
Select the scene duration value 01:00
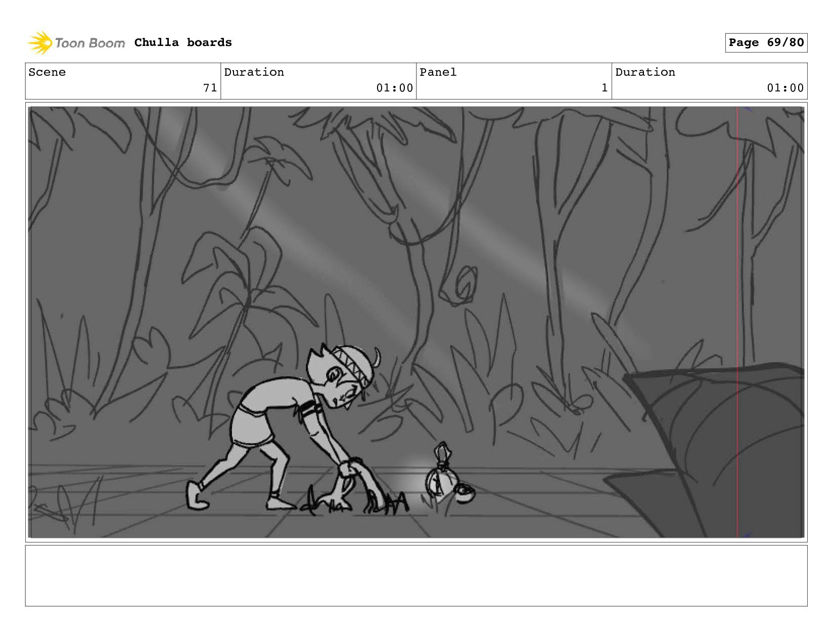(394, 88)
